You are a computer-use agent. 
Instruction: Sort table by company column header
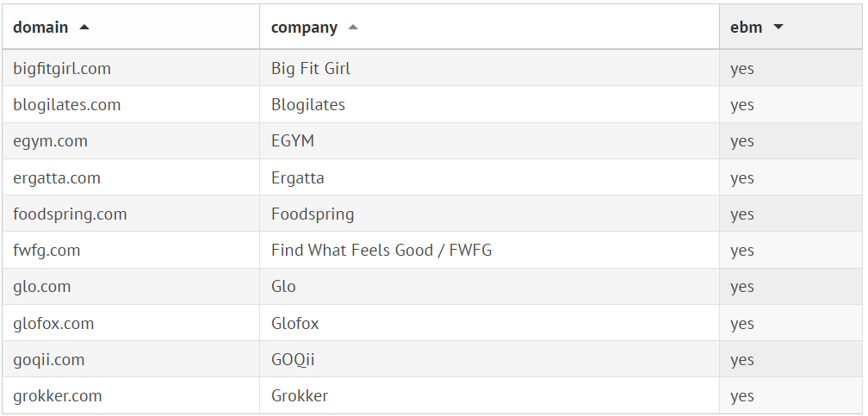[304, 28]
